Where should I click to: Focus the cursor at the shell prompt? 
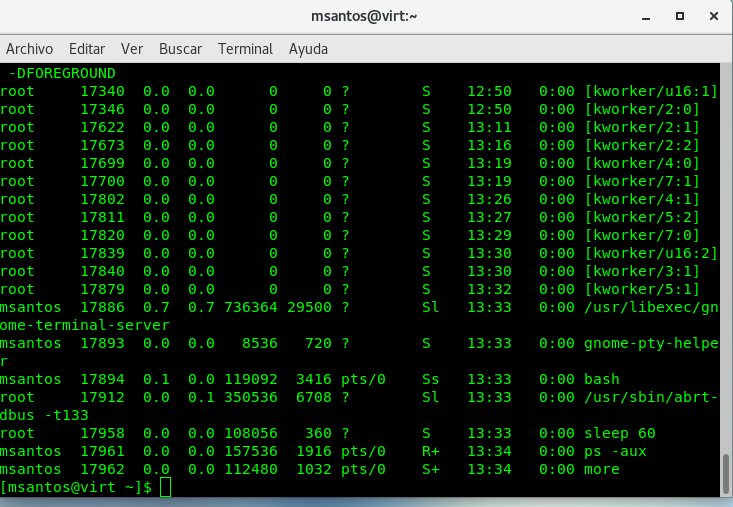pos(166,487)
